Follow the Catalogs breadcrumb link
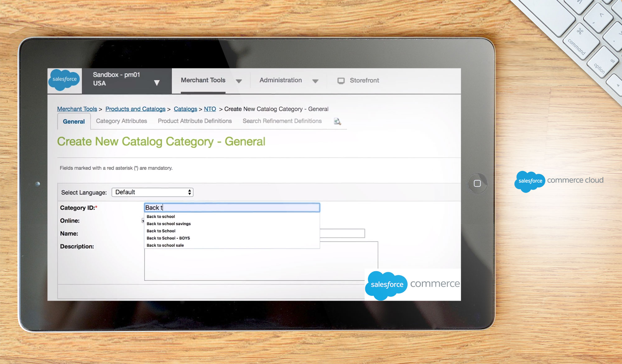Screen dimensions: 622x364 tap(185, 109)
